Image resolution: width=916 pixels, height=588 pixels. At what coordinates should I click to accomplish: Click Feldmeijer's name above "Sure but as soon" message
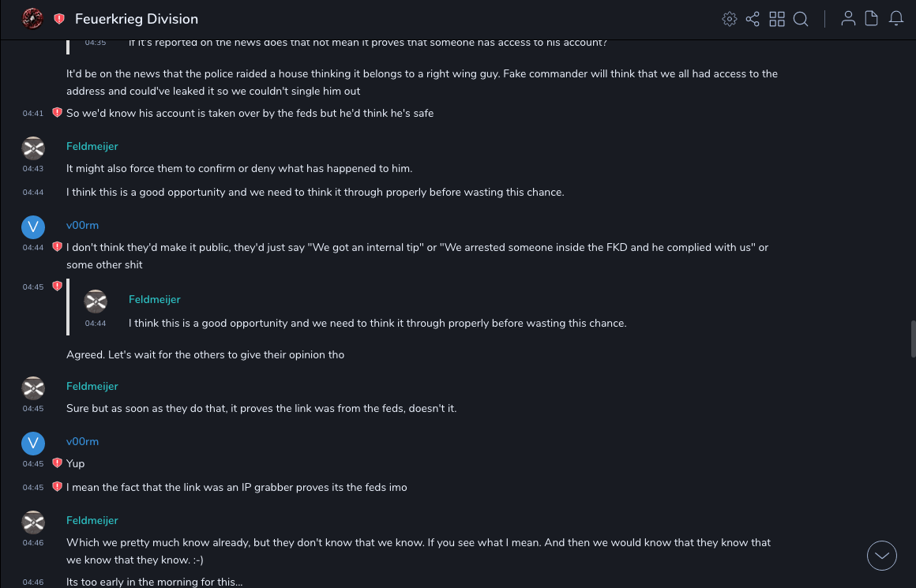pos(92,387)
